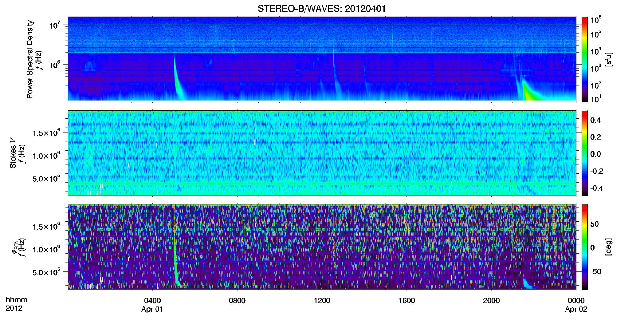The height and width of the screenshot is (332, 644).
Task: Select the Power Spectral Density color bar
Action: pyautogui.click(x=585, y=59)
